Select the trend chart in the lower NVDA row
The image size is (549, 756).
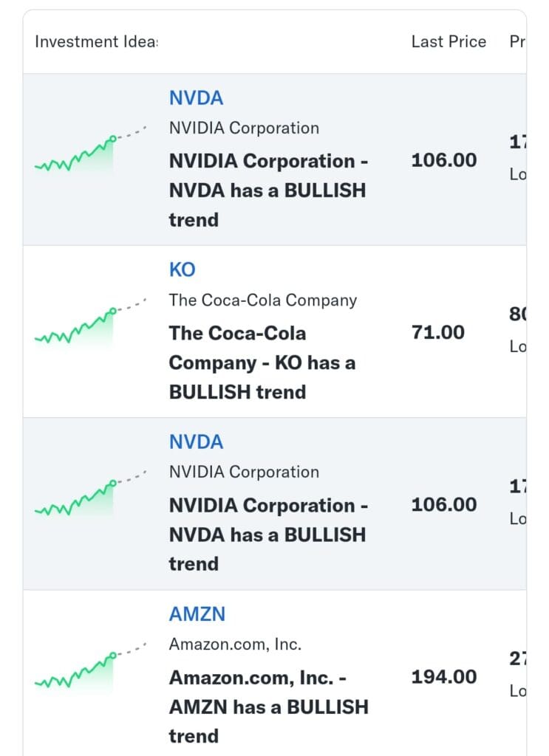pyautogui.click(x=91, y=495)
